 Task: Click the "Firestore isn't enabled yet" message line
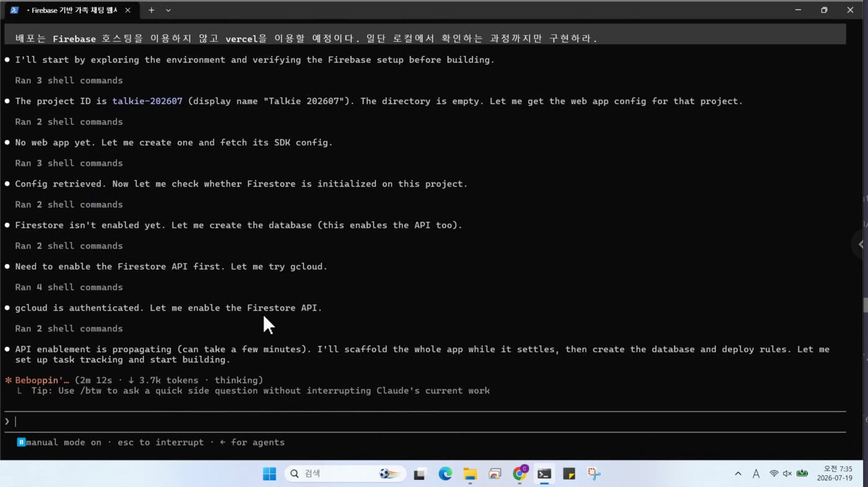[x=239, y=225]
